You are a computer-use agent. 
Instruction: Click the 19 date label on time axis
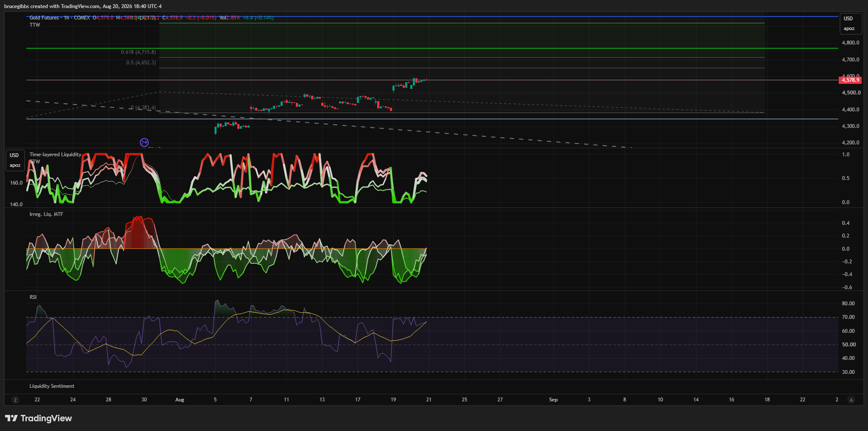pyautogui.click(x=393, y=400)
